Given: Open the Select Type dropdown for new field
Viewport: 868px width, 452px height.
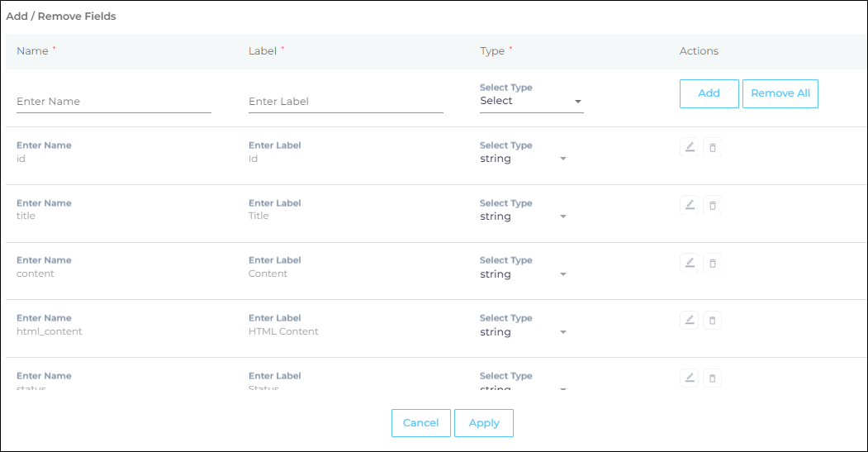Looking at the screenshot, I should click(531, 102).
